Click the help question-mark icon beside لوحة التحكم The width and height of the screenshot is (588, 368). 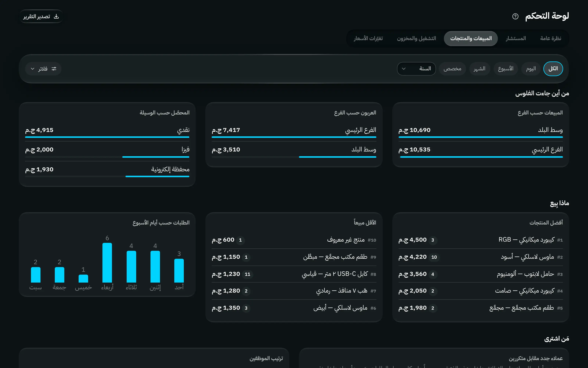click(x=515, y=16)
